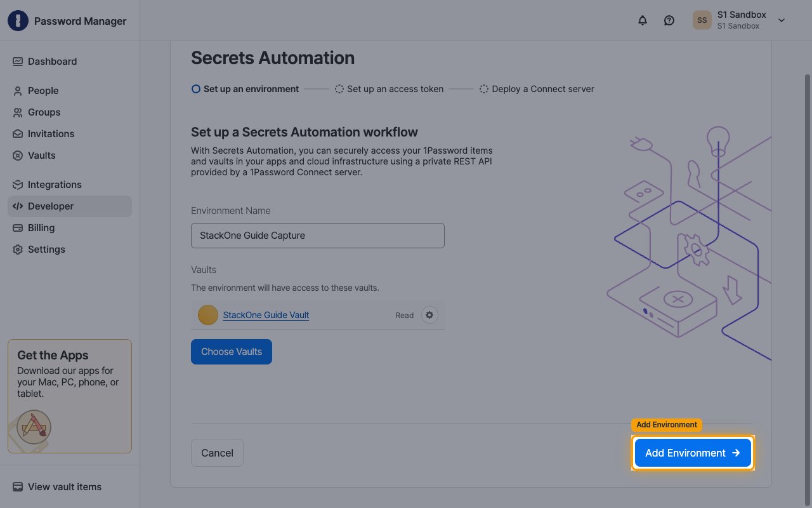Screen dimensions: 812x508
Task: Click the Choose Vaults button
Action: pyautogui.click(x=232, y=352)
